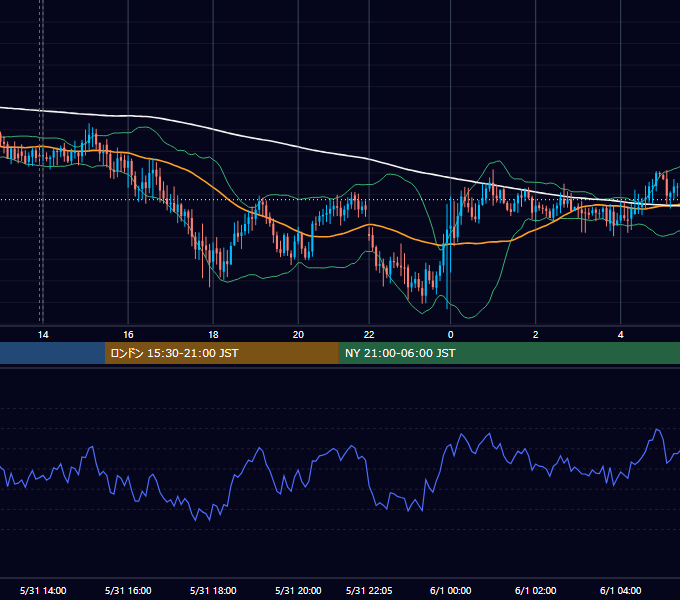
Task: Click the 5/31 20:00 date label
Action: point(298,590)
